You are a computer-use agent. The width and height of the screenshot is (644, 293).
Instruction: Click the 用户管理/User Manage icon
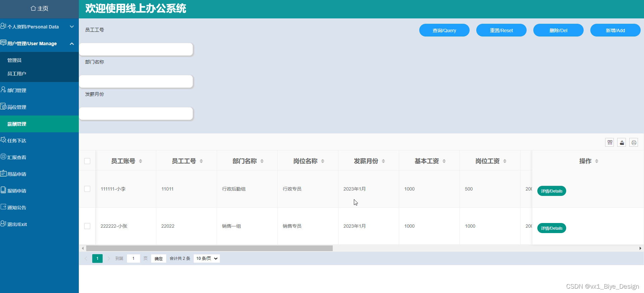(x=3, y=43)
